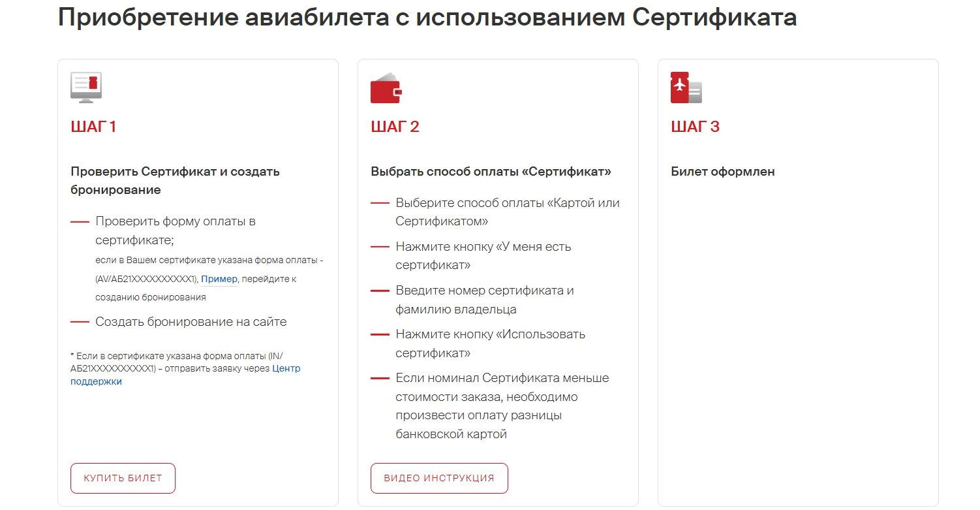Open the «Видео инструкция» button
The image size is (980, 510).
pyautogui.click(x=439, y=478)
